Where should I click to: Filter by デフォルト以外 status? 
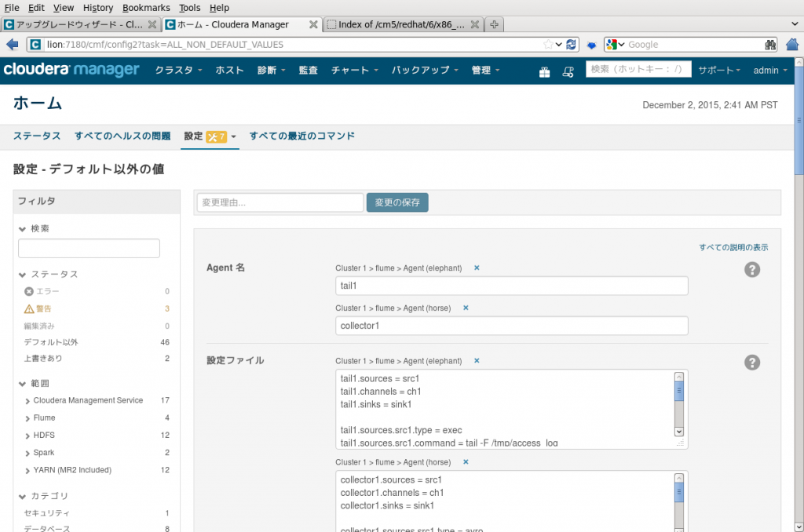51,342
